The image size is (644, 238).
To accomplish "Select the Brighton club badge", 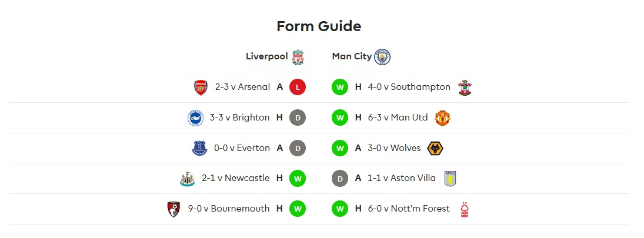I will click(x=195, y=118).
